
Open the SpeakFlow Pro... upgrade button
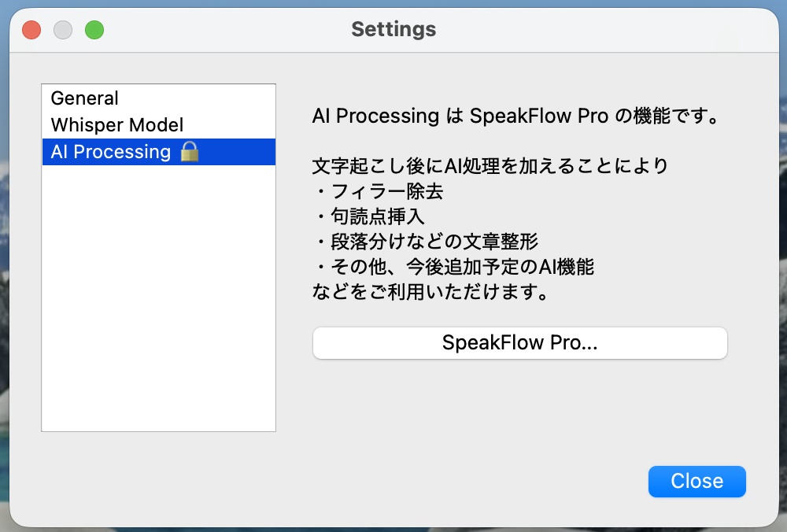pyautogui.click(x=519, y=343)
